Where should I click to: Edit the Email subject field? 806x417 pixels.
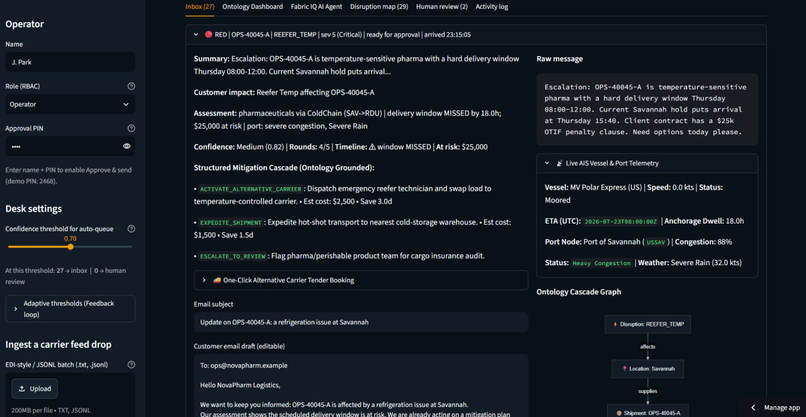pyautogui.click(x=361, y=322)
